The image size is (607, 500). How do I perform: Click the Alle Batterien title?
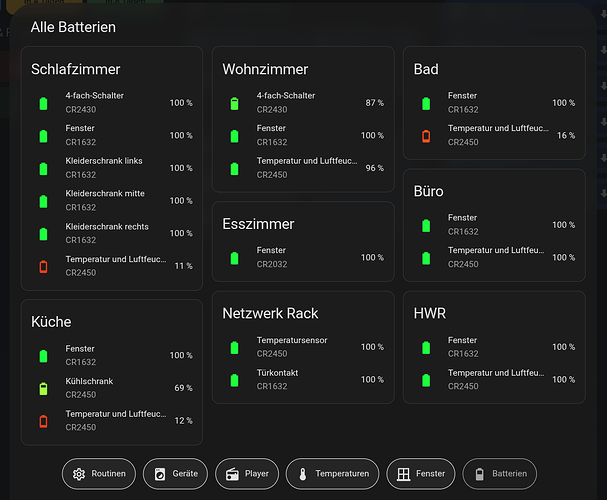point(73,27)
